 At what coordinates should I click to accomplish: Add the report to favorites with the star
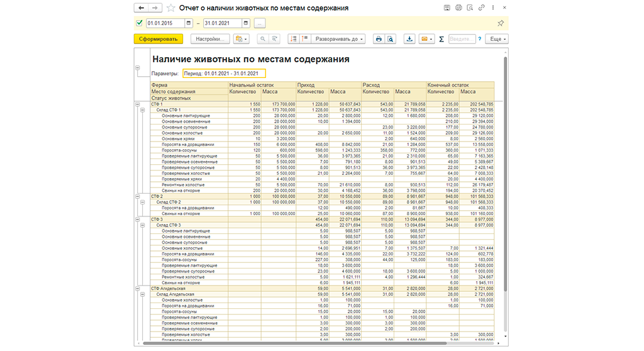pyautogui.click(x=171, y=8)
